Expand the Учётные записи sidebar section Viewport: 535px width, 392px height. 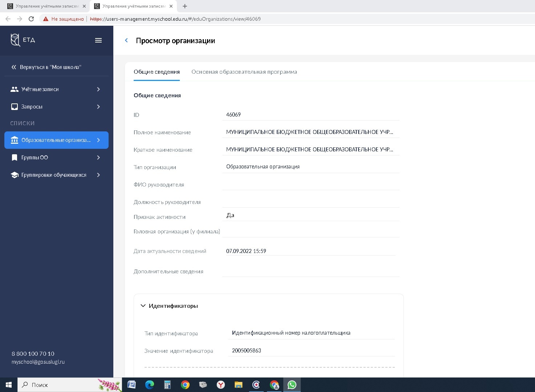56,89
